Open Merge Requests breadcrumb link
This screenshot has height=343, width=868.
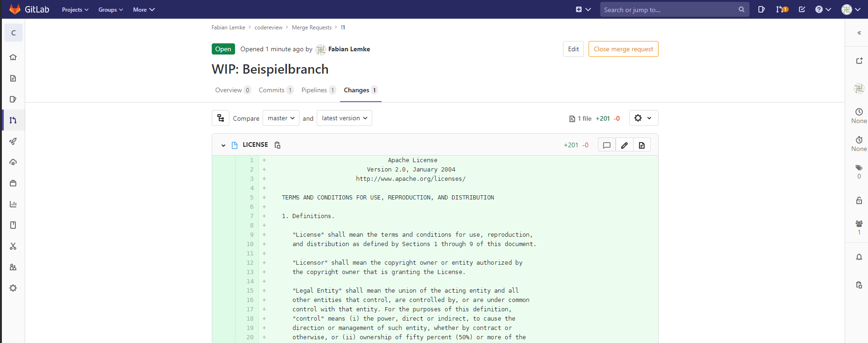coord(312,27)
